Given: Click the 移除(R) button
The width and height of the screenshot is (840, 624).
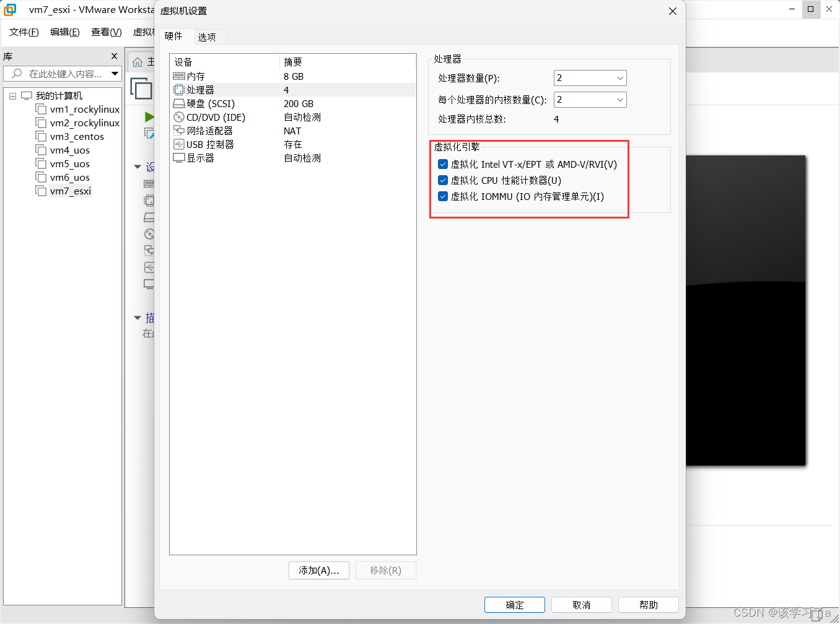Looking at the screenshot, I should 385,570.
